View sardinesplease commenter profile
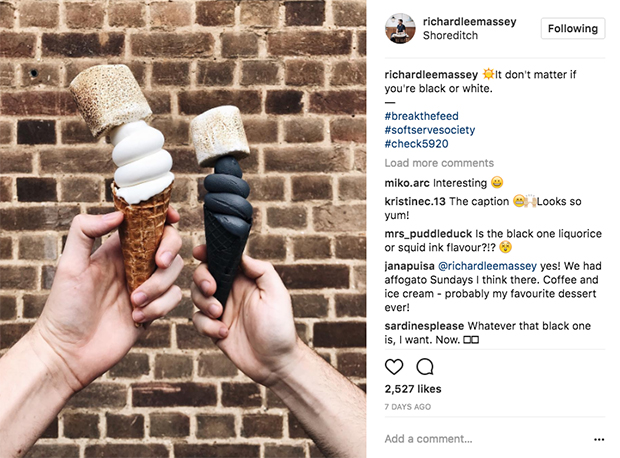 click(424, 326)
